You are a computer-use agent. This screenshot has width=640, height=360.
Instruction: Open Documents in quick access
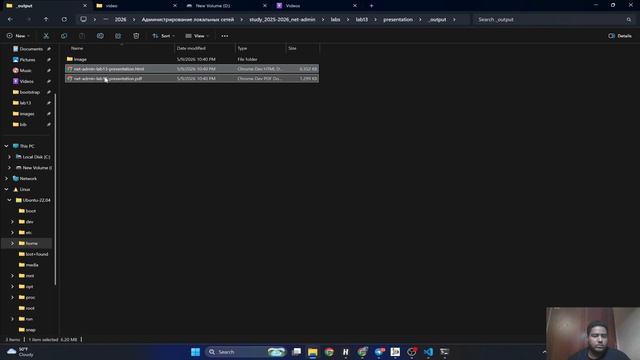[31, 49]
